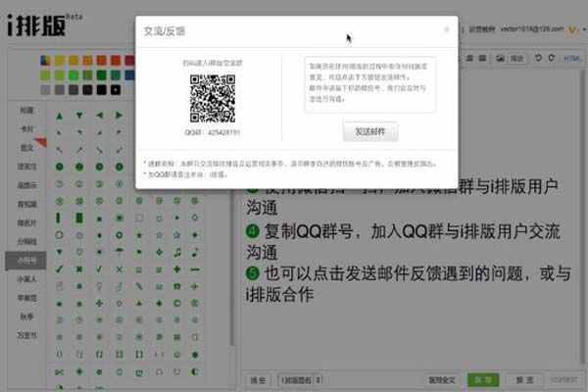
Task: Insert the half-moon circle symbol
Action: point(195,372)
